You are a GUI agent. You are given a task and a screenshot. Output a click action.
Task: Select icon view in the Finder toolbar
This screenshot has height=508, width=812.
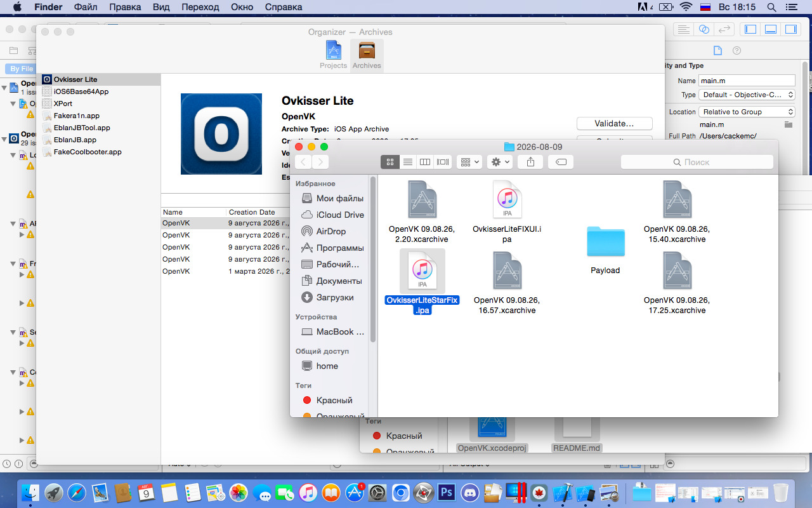pyautogui.click(x=390, y=162)
